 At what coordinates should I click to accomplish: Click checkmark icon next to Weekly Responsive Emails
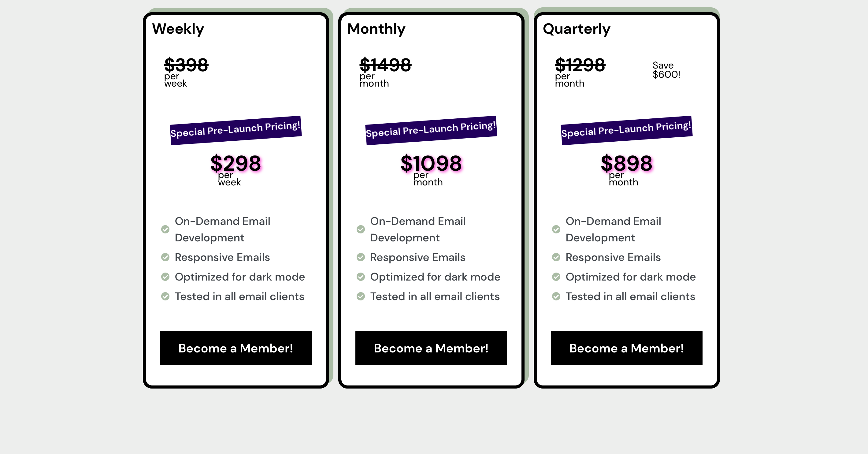pyautogui.click(x=165, y=257)
